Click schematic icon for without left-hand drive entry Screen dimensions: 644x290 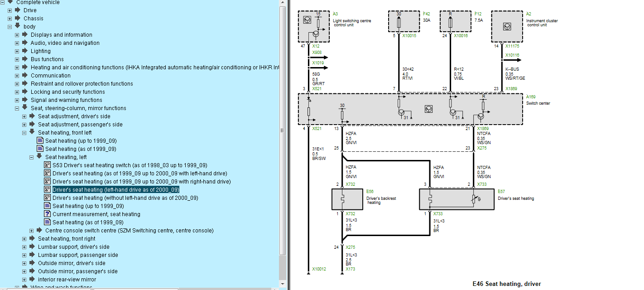point(47,198)
